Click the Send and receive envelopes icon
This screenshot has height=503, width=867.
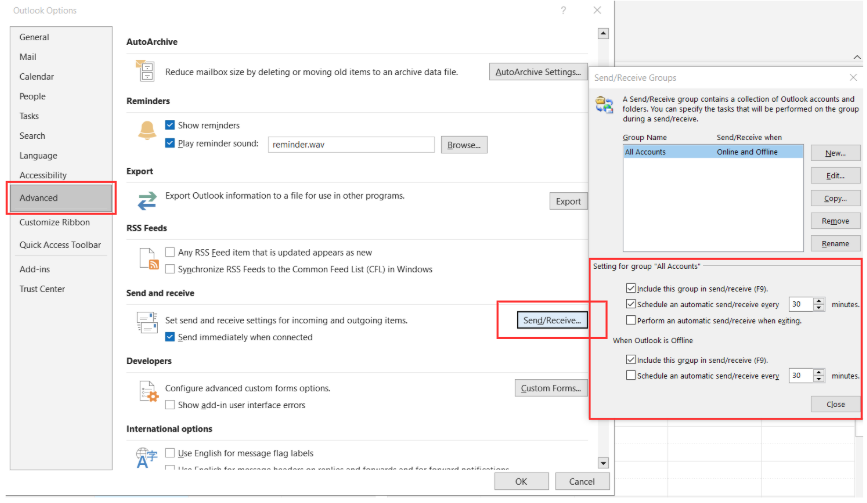[147, 322]
